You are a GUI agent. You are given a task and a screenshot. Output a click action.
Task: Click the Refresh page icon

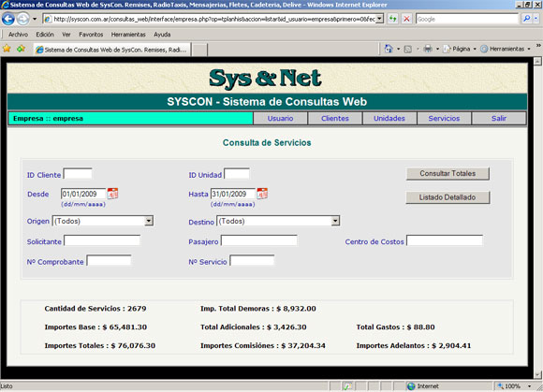[x=392, y=19]
